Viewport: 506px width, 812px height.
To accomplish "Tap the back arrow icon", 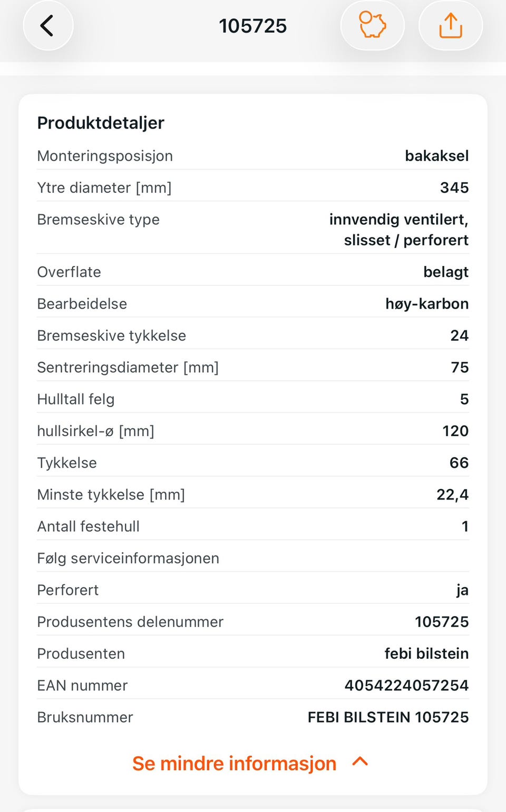I will pyautogui.click(x=47, y=25).
